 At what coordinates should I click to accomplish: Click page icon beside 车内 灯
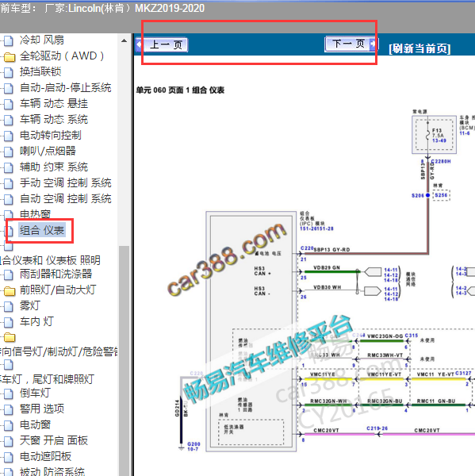9,322
